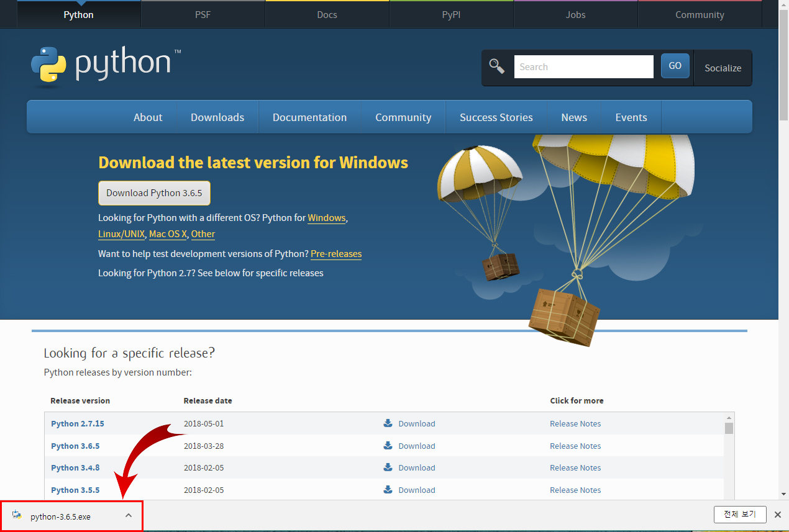The width and height of the screenshot is (789, 532).
Task: Open the About menu
Action: [x=148, y=117]
